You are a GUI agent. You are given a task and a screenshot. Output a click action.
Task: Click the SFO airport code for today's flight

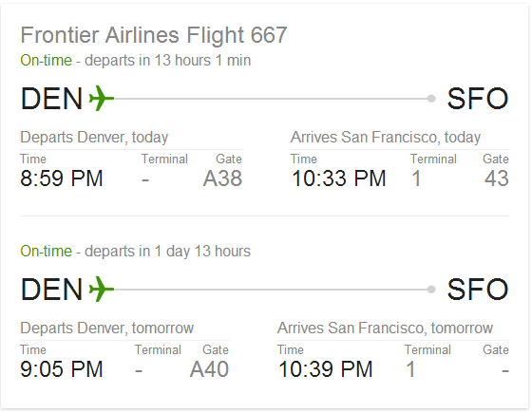478,99
